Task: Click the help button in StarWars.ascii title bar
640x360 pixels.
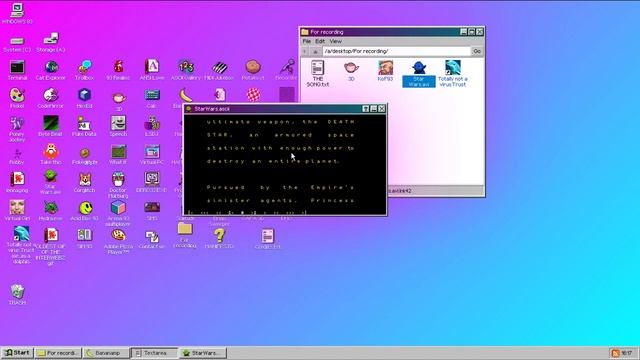Action: click(366, 109)
